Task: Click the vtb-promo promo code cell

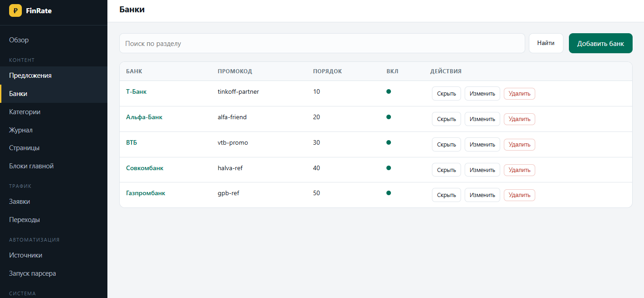Action: 233,142
